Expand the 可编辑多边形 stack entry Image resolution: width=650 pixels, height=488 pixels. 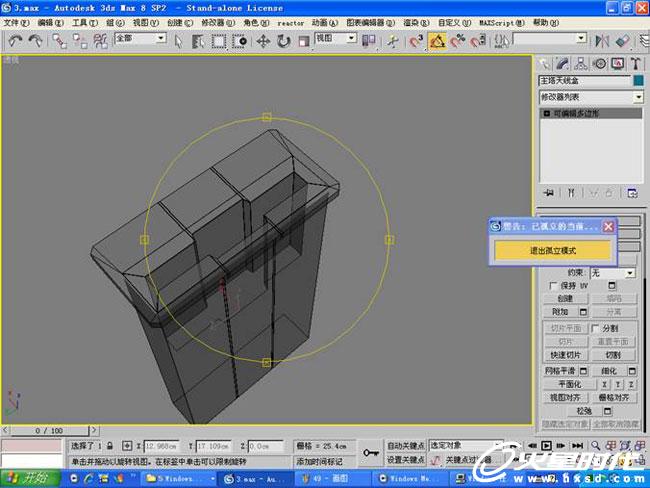tap(547, 113)
